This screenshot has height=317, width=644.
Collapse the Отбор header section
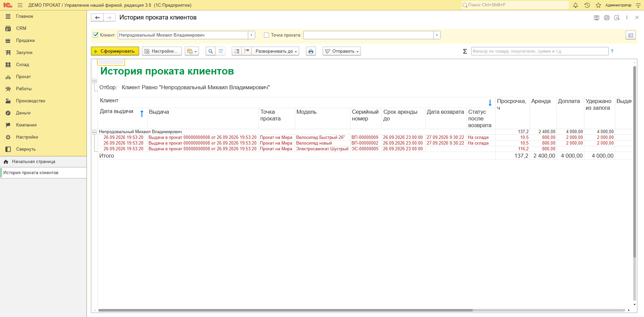[95, 81]
